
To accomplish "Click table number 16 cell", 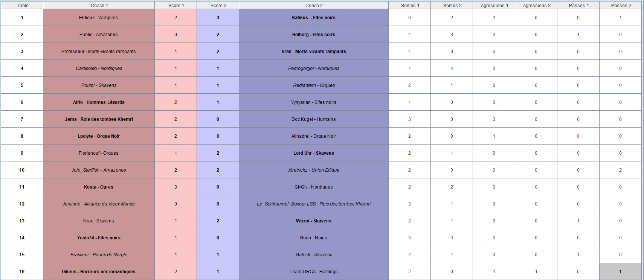I will (22, 272).
